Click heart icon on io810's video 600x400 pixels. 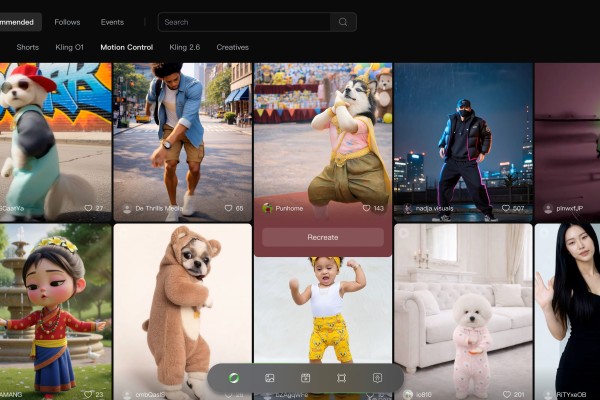pyautogui.click(x=507, y=394)
